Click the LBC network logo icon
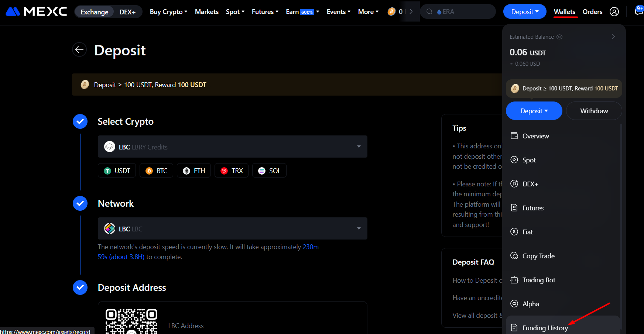Viewport: 644px width, 334px height. [x=110, y=228]
